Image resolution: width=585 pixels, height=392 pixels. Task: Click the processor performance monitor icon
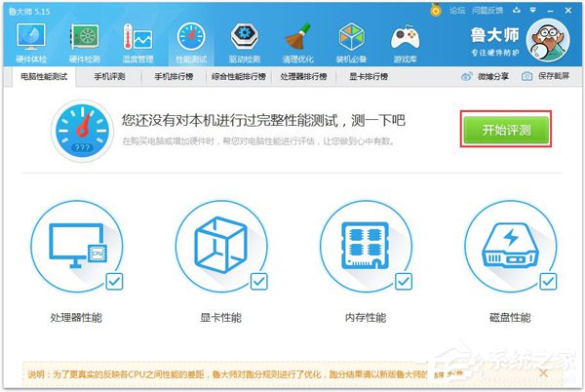(77, 246)
